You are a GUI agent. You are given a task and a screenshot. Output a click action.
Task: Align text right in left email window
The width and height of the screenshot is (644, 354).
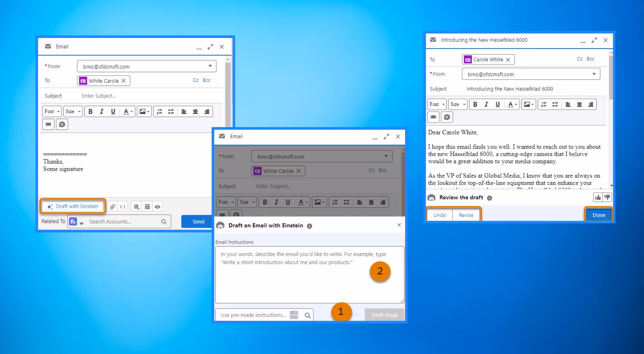pos(207,111)
